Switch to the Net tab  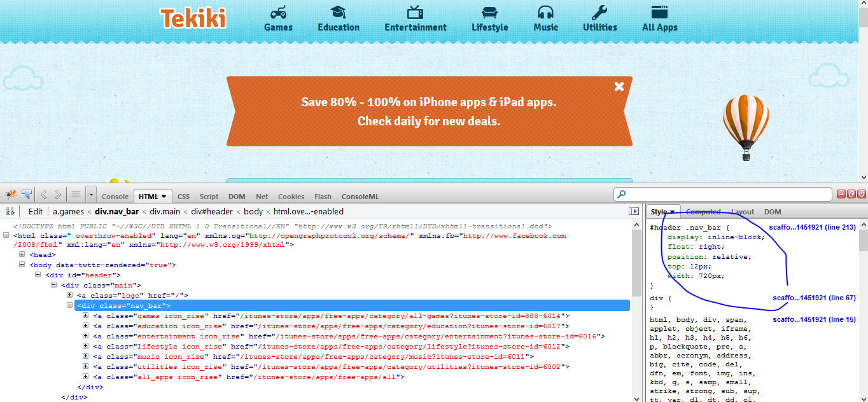(x=262, y=197)
